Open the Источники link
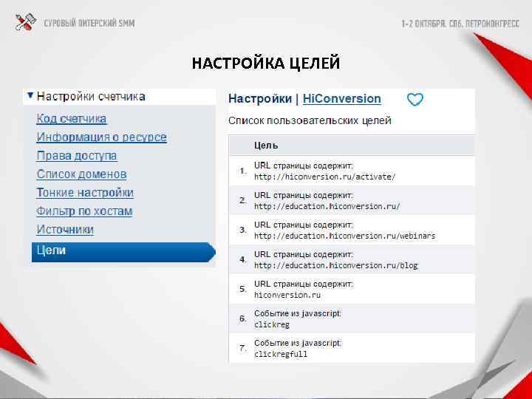The image size is (532, 399). click(x=65, y=229)
